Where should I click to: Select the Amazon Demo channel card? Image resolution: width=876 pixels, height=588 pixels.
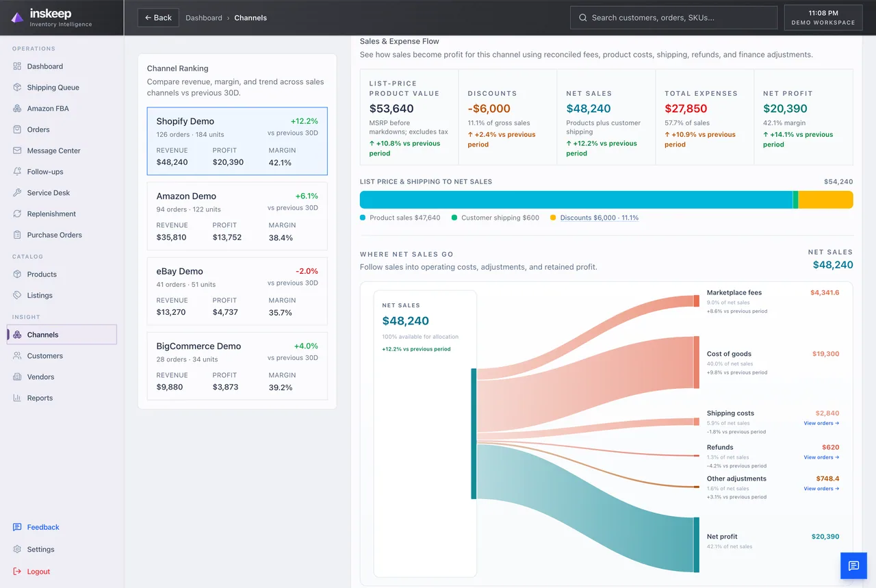[237, 216]
